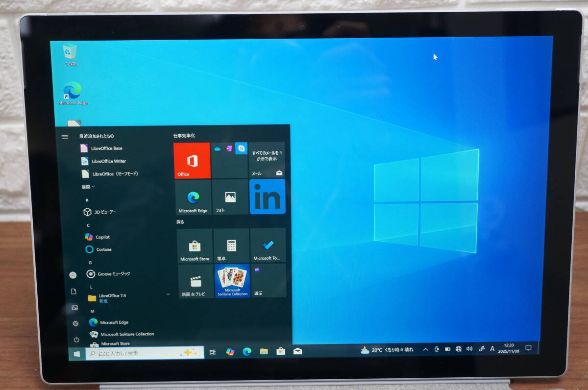Open the 電卓 calculator tile
The width and height of the screenshot is (588, 390).
coord(231,245)
